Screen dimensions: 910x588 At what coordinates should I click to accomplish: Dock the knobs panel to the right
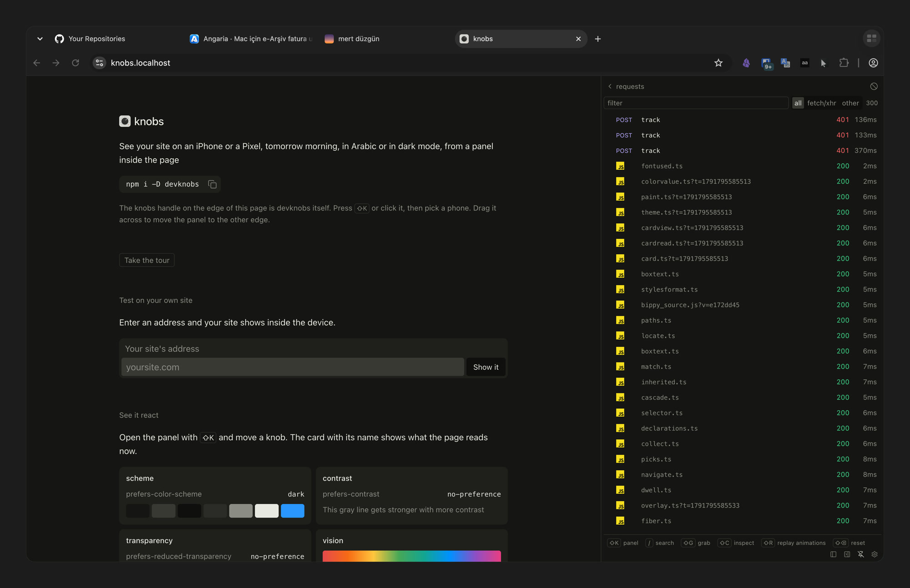pos(847,554)
